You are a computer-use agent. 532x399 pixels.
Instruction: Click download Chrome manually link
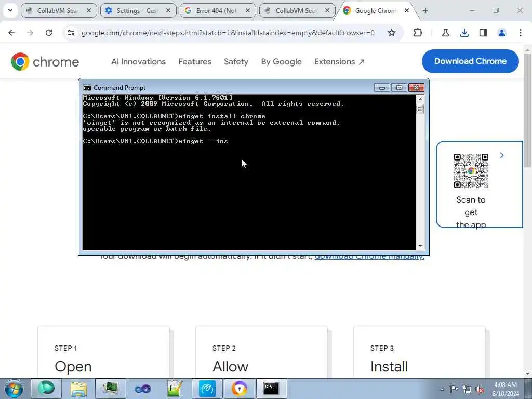(x=369, y=257)
